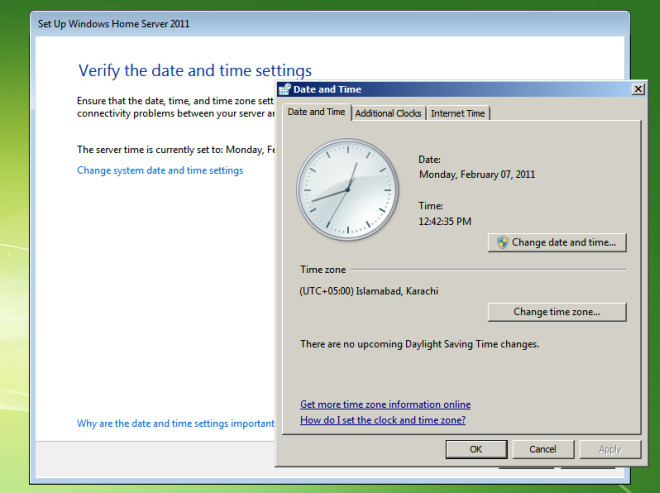Click the analog clock face
Viewport: 660px width, 493px height.
(x=348, y=190)
